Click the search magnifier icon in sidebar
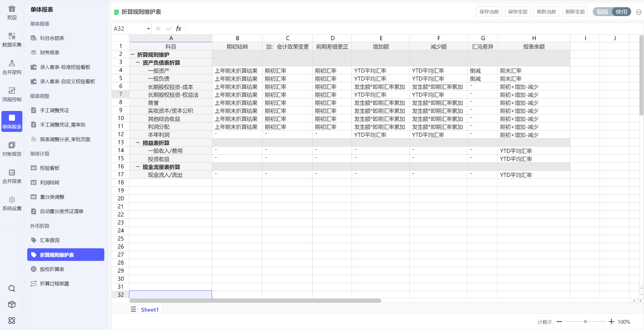The height and width of the screenshot is (330, 644). [x=12, y=288]
